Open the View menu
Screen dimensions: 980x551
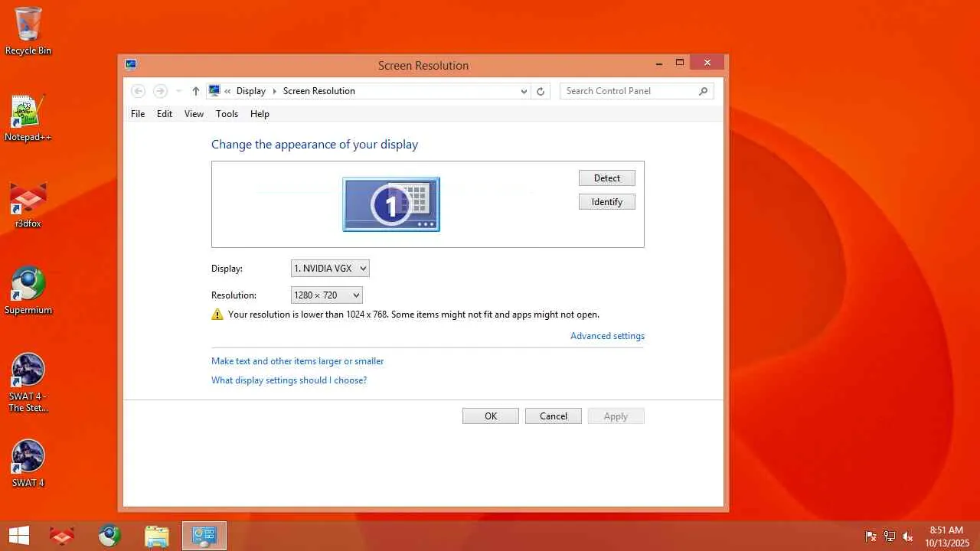[194, 114]
